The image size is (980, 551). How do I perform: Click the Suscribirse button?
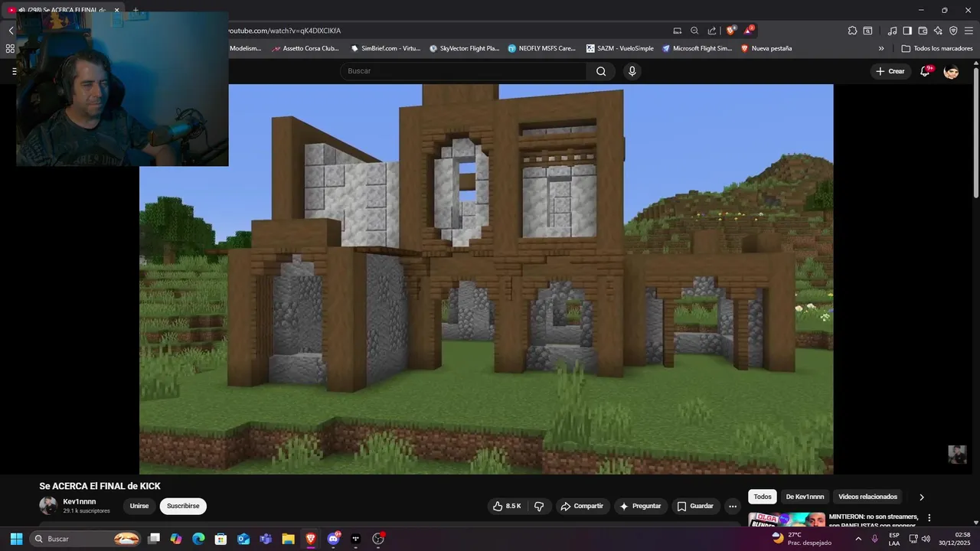[183, 506]
